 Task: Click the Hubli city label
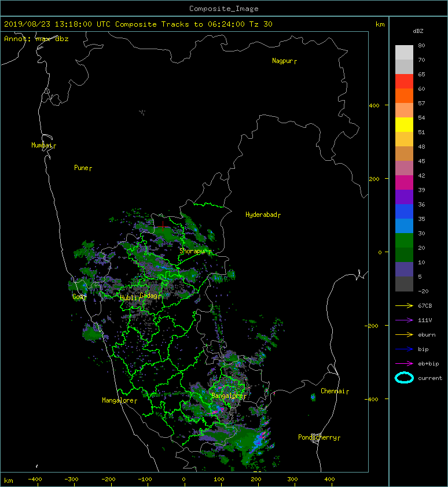click(128, 298)
